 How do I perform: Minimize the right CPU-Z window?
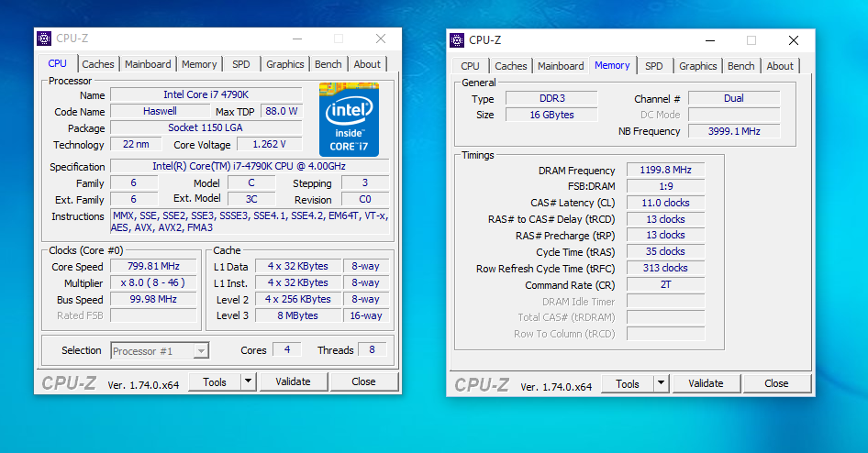710,40
